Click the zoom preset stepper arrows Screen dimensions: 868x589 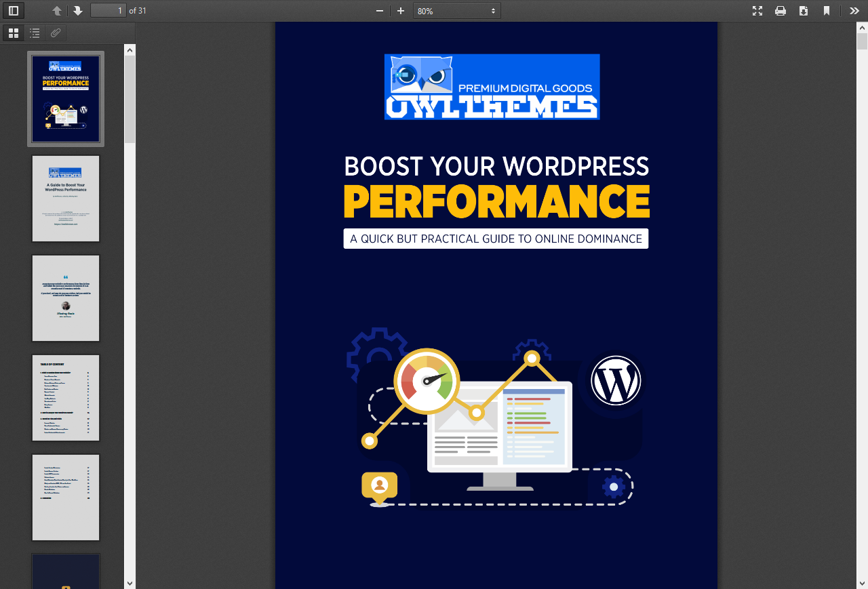[493, 10]
